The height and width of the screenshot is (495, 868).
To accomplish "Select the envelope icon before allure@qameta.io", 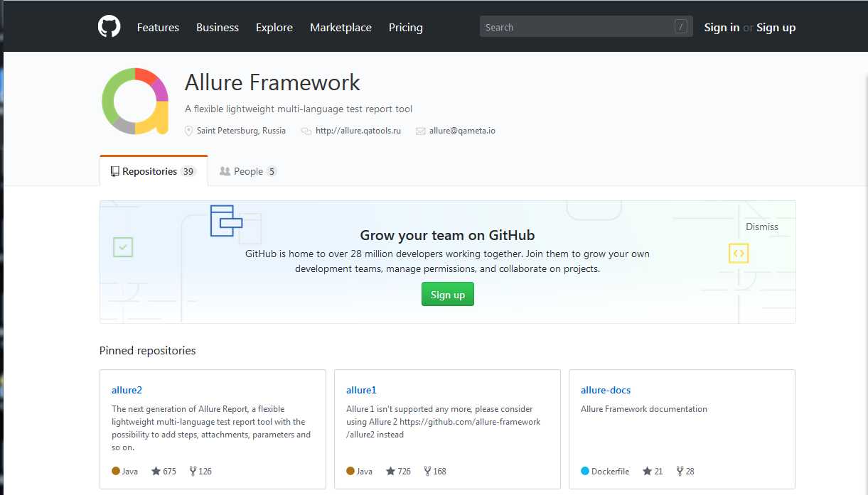I will [421, 131].
